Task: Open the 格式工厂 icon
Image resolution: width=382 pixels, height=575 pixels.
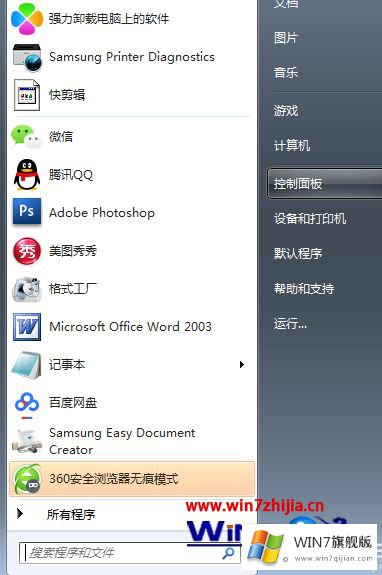Action: point(27,289)
